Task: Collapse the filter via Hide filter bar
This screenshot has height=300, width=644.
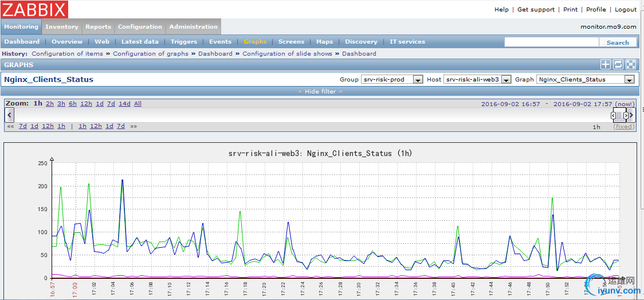Action: point(320,91)
